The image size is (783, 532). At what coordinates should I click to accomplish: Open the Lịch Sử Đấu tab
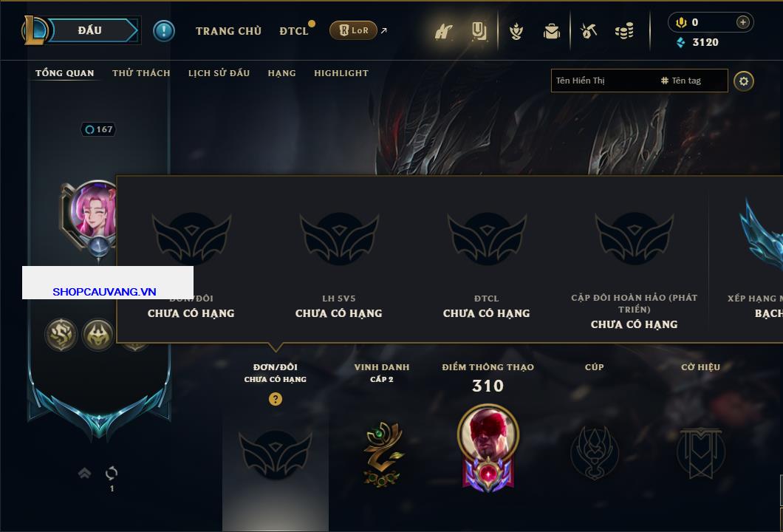pos(219,73)
